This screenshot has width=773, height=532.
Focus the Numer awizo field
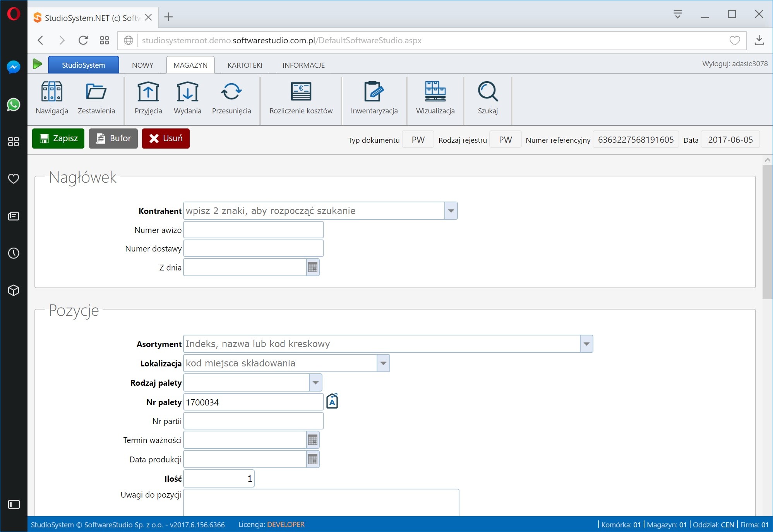253,230
